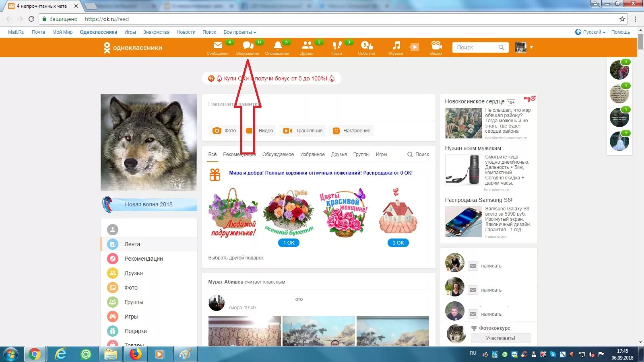Open Мурат Абишев profile link
This screenshot has height=362, width=644.
225,282
